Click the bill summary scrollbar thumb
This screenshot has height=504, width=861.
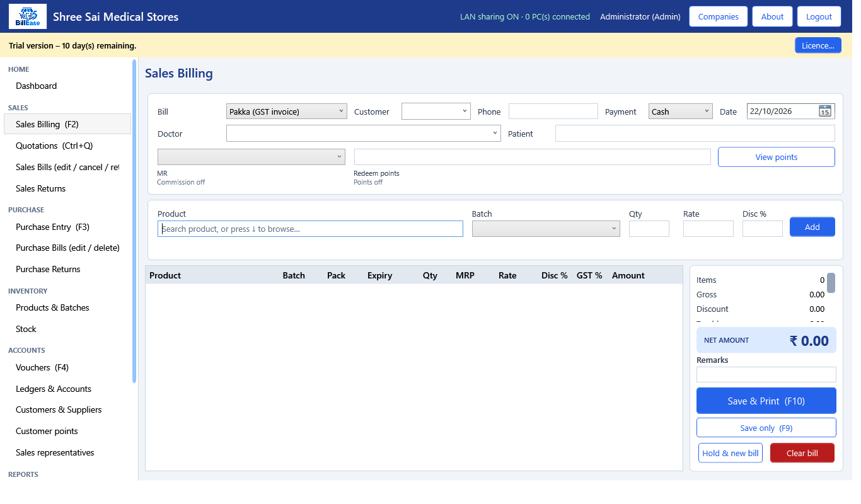coord(831,283)
